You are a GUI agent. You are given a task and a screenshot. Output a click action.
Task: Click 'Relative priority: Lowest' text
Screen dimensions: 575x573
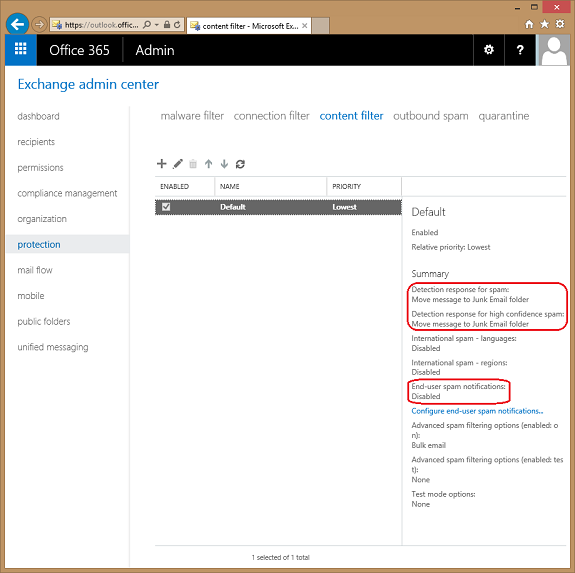(x=451, y=247)
